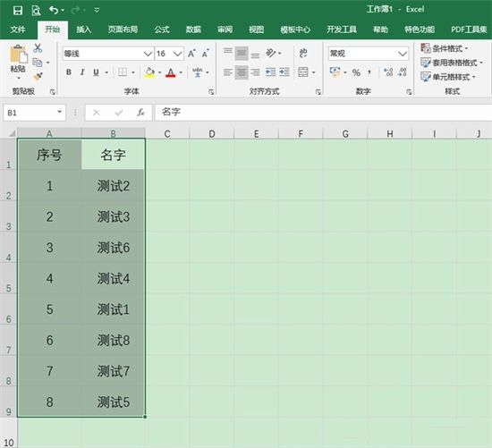
Task: Open the font name dropdown
Action: [148, 54]
